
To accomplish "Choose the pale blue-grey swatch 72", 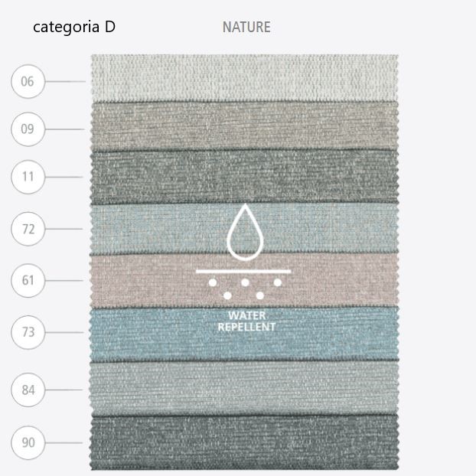I will 245,229.
